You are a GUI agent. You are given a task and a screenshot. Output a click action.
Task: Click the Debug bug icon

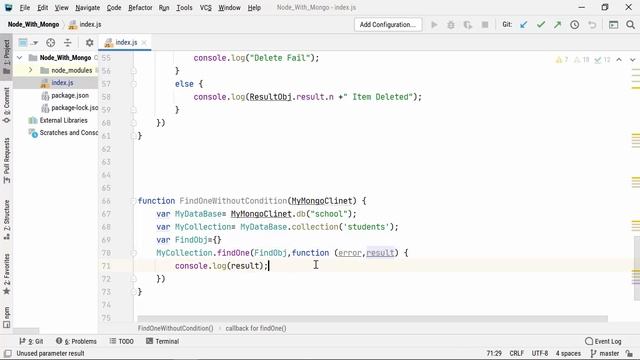point(451,25)
